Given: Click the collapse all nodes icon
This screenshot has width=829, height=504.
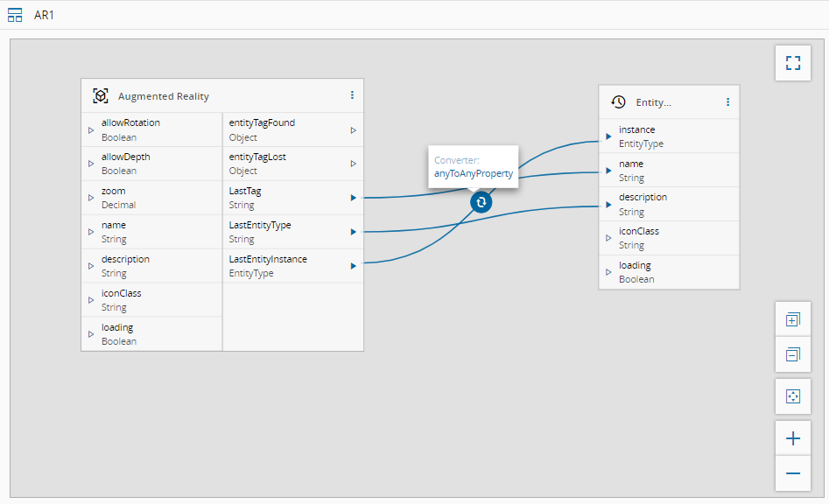Looking at the screenshot, I should (x=792, y=354).
